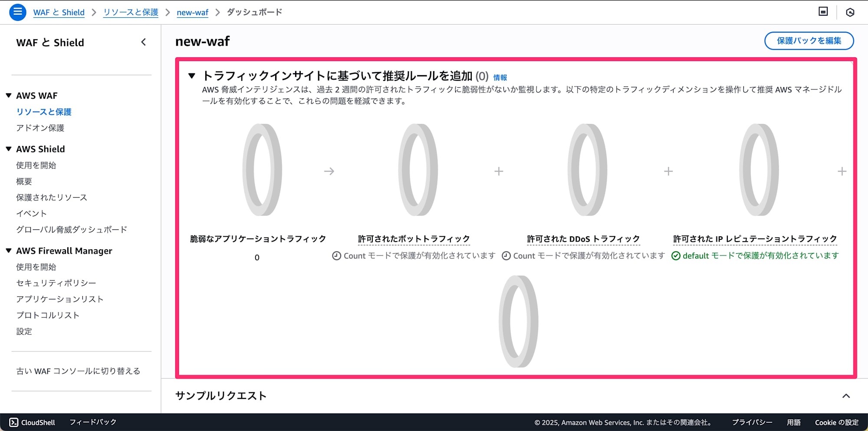This screenshot has height=431, width=868.
Task: Select リソースと保護 in the sidebar
Action: pyautogui.click(x=44, y=112)
